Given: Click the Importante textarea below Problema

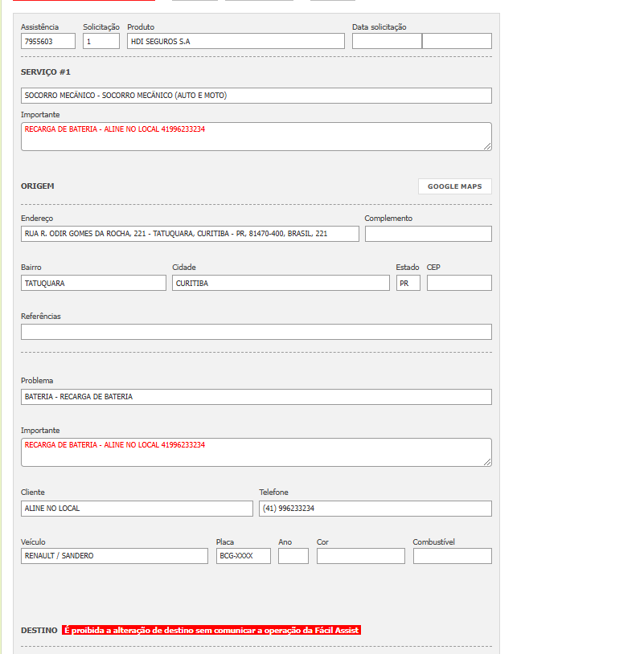Looking at the screenshot, I should click(x=256, y=452).
